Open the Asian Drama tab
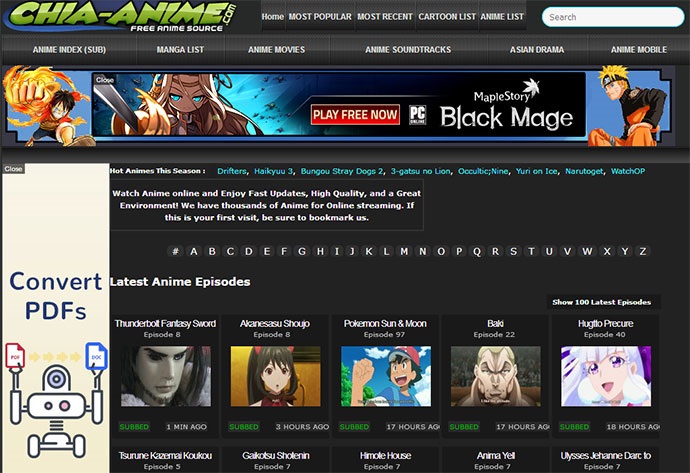The height and width of the screenshot is (473, 690). point(537,50)
